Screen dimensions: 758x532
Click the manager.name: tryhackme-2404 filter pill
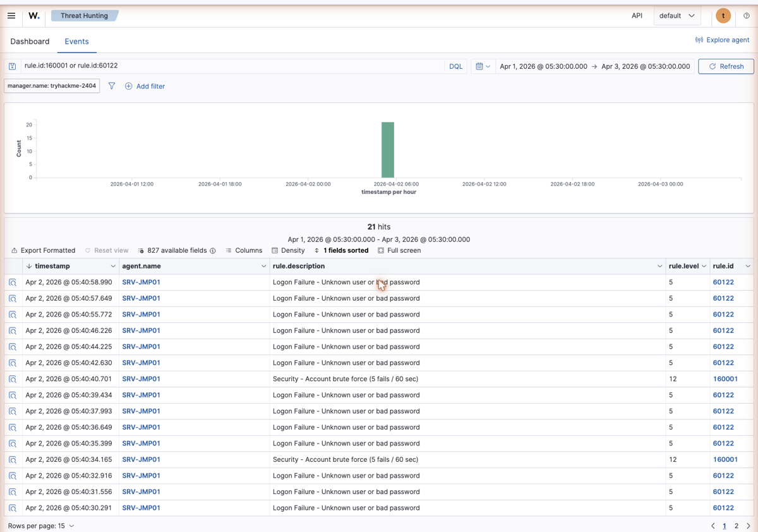coord(52,86)
